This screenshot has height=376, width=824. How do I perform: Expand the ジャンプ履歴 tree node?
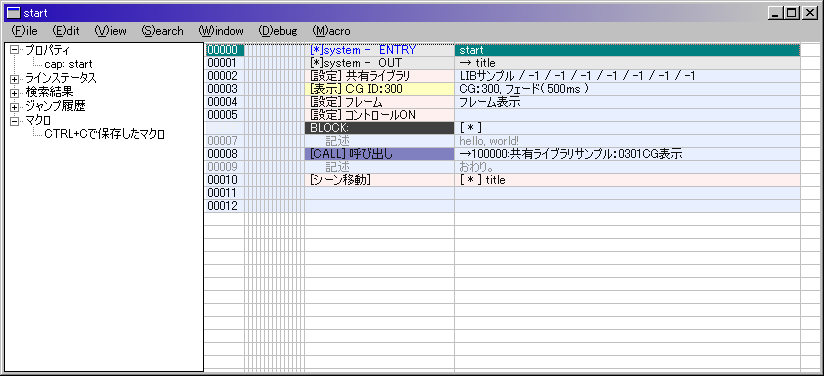(14, 107)
